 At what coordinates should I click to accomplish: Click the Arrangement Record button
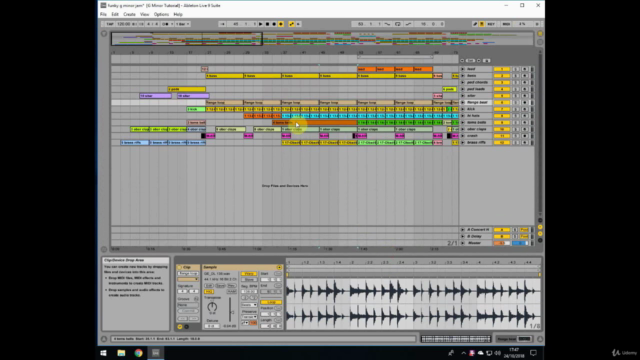click(274, 24)
